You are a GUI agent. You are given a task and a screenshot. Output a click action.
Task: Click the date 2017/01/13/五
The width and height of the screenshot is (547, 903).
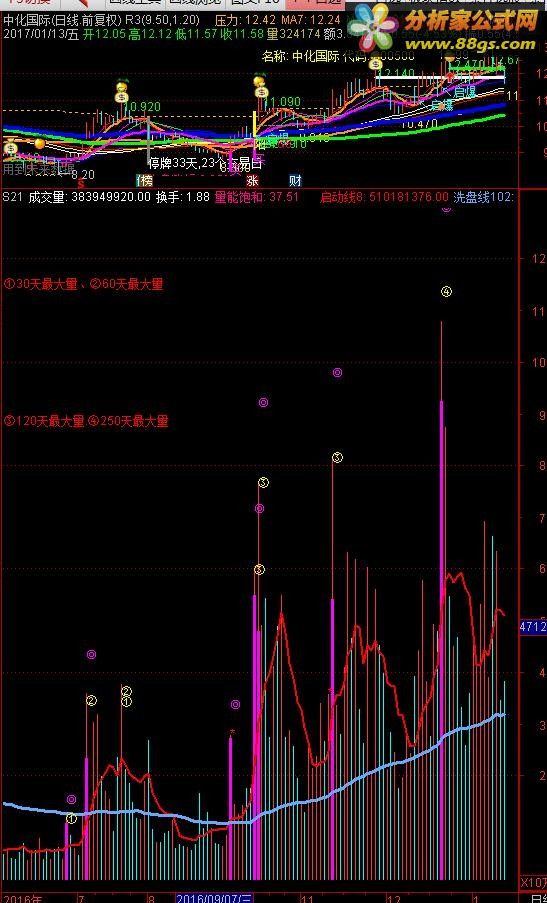[40, 34]
